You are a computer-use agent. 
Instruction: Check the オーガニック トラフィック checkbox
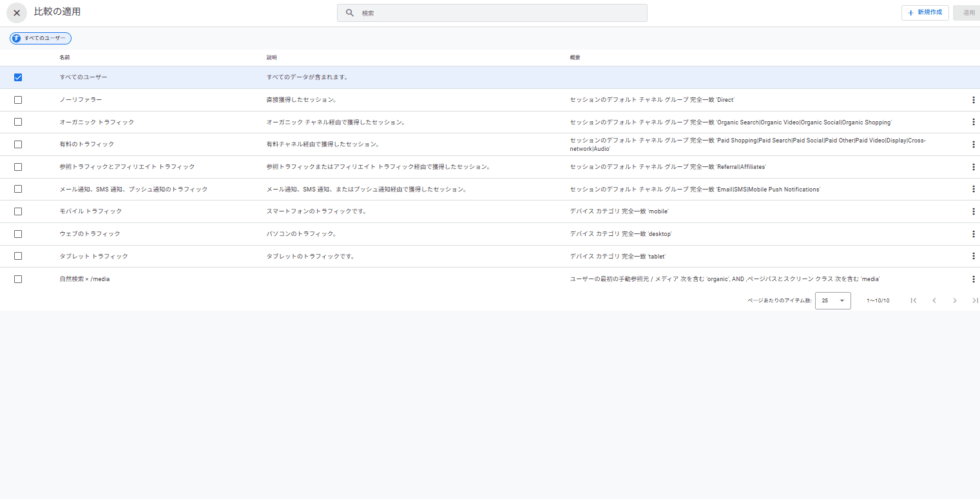[18, 122]
